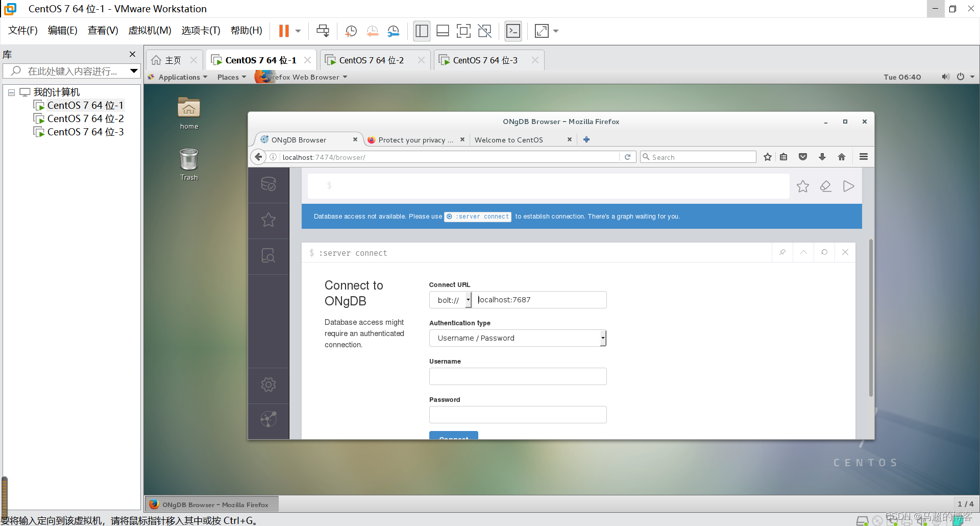Open the Trash desktop icon
The height and width of the screenshot is (526, 980).
(x=189, y=164)
